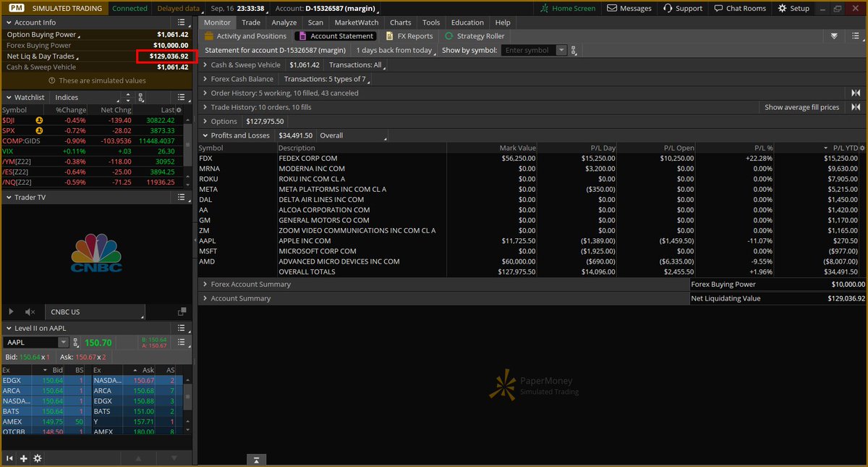Viewport: 868px width, 467px height.
Task: Collapse the Account Info section
Action: pos(9,22)
